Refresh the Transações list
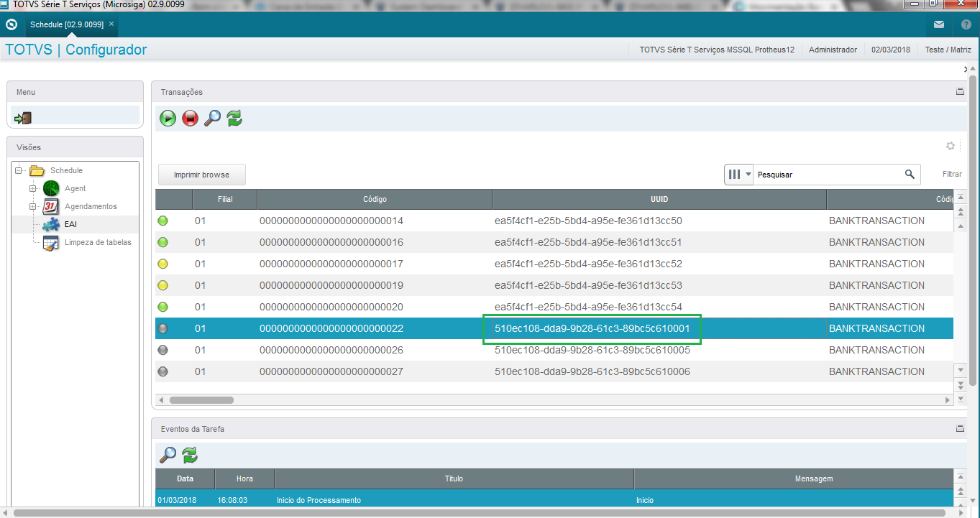980x518 pixels. point(234,118)
